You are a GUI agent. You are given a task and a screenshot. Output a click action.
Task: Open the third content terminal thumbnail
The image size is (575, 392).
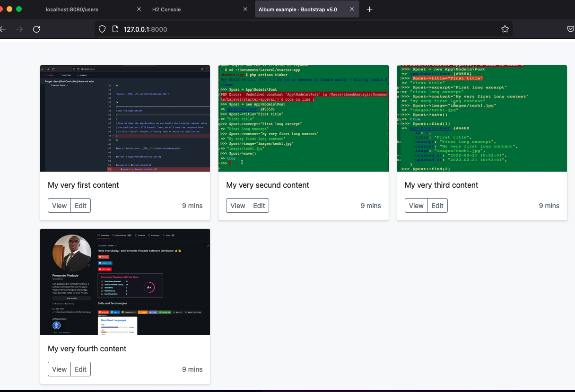[x=482, y=118]
